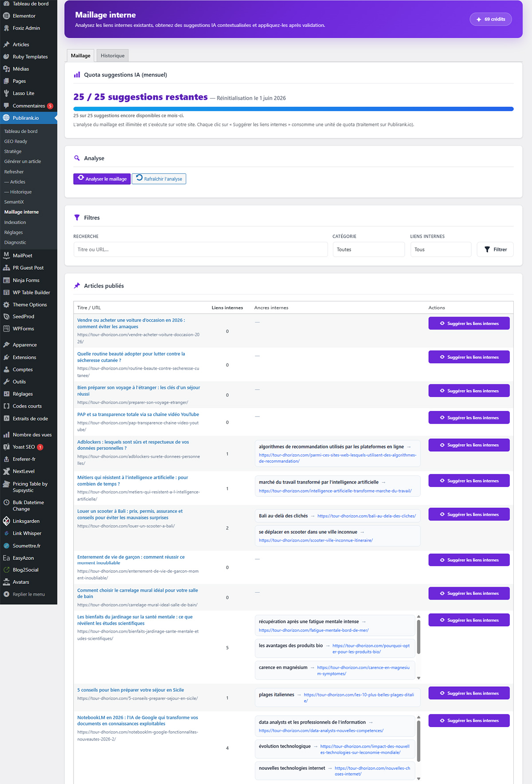Screen dimensions: 532x784
Task: Click Rafraîchir l'analyse button
Action: (x=159, y=179)
